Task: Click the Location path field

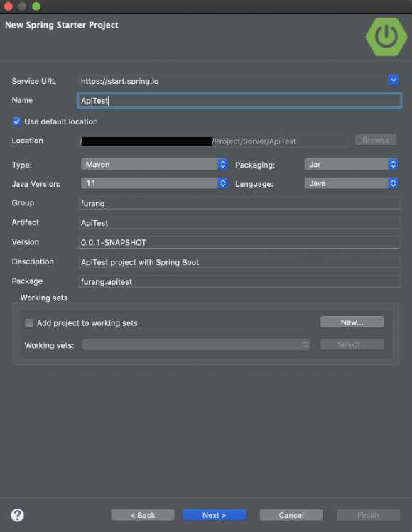Action: pyautogui.click(x=213, y=141)
